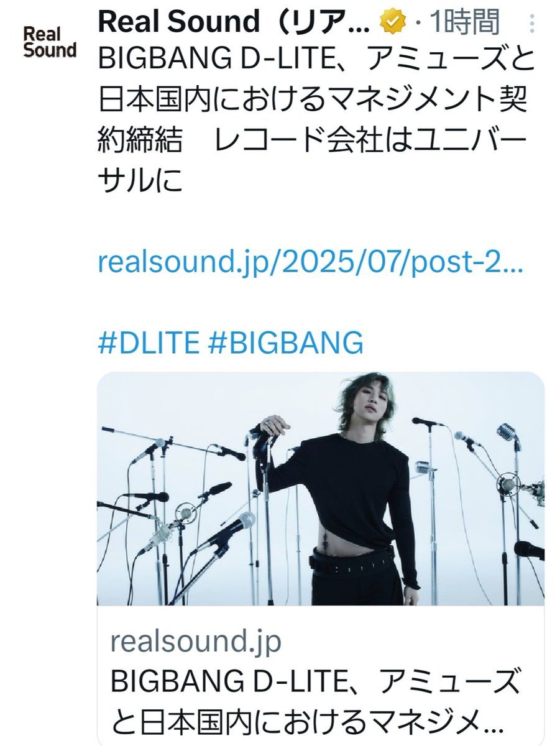This screenshot has height=746, width=560.
Task: Open the Real Sound profile avatar
Action: 50,42
